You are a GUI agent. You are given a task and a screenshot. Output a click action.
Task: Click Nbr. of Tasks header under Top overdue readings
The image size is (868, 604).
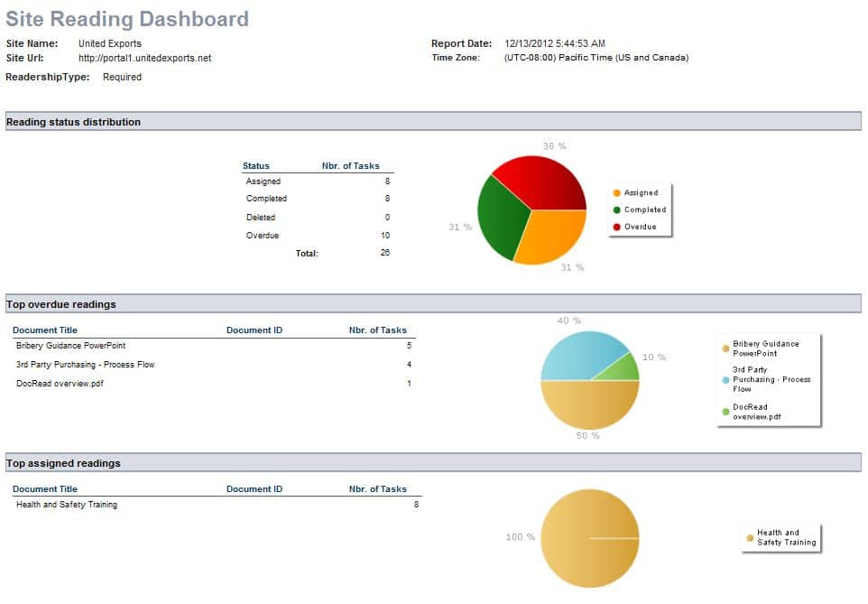click(x=377, y=330)
